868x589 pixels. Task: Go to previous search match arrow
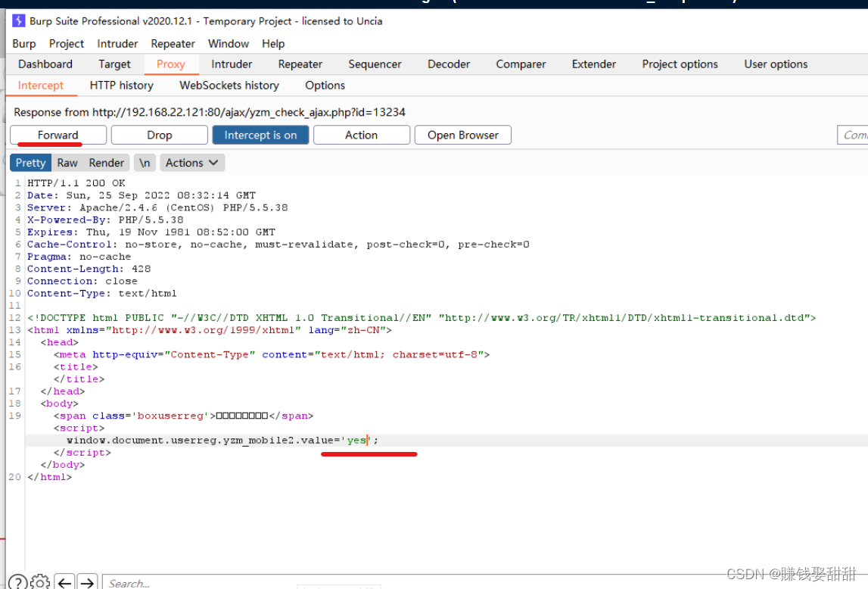tap(64, 582)
